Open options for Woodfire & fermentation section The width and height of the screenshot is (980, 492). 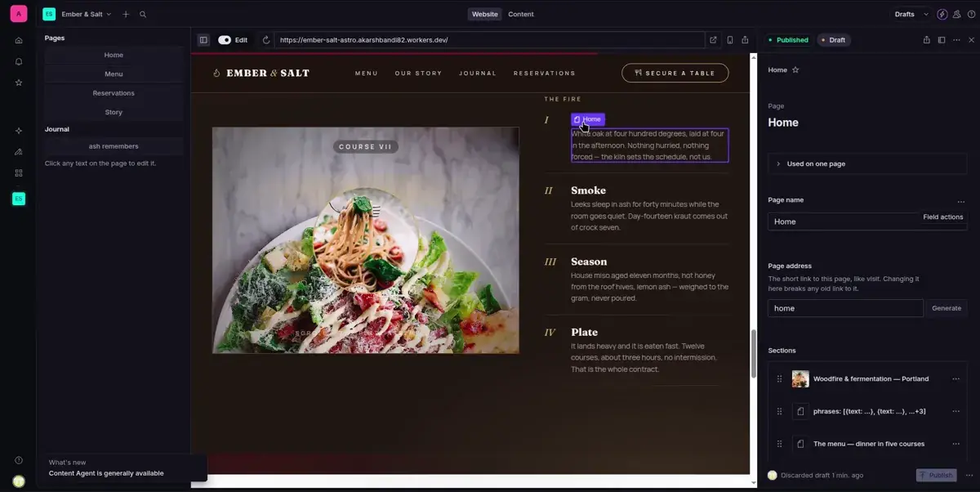click(x=956, y=379)
